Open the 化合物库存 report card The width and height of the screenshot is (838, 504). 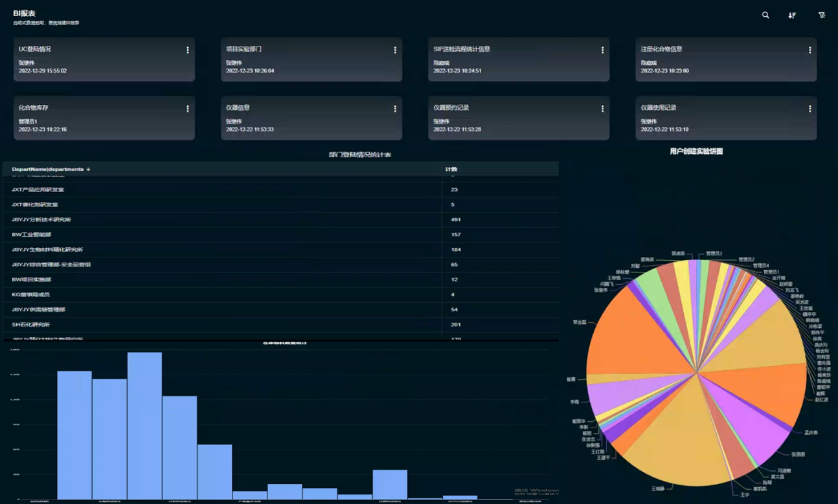(x=104, y=118)
